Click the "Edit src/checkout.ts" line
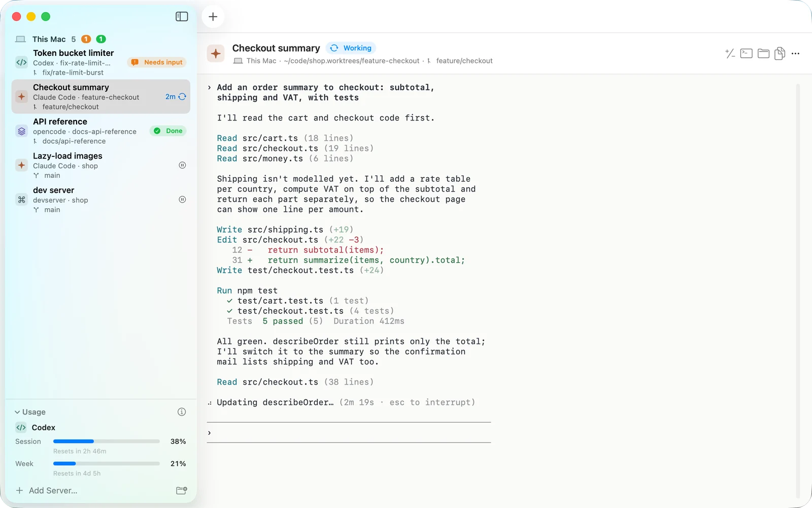Screen dimensions: 812x508 290,240
